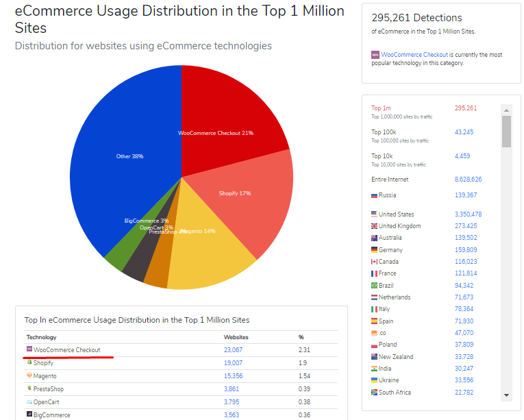Click the Top 100k label

point(384,132)
